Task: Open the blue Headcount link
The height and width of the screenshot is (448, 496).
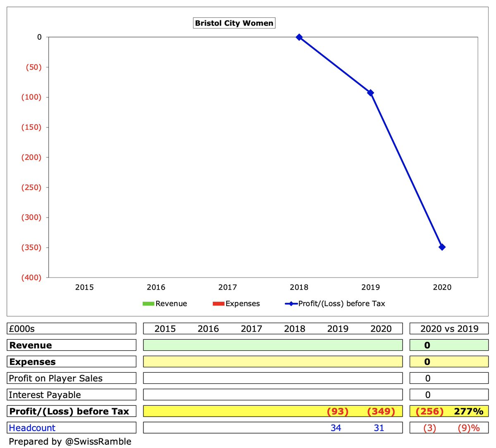Action: click(x=32, y=428)
